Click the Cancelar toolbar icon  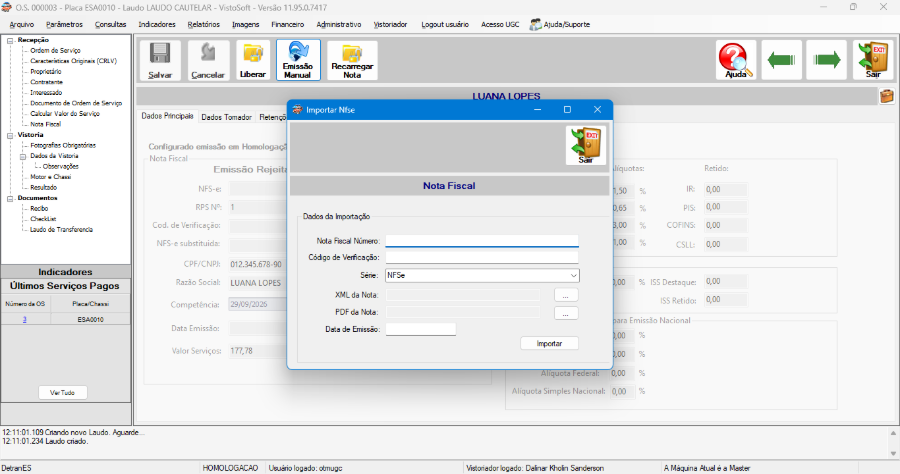[207, 60]
